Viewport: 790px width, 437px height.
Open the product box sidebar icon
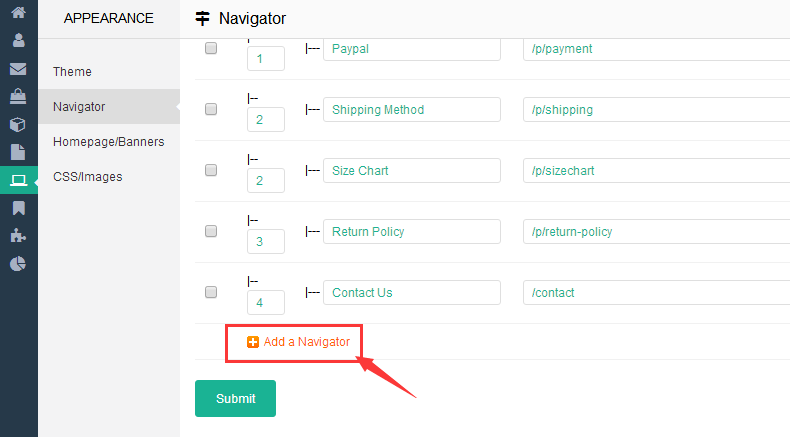18,125
